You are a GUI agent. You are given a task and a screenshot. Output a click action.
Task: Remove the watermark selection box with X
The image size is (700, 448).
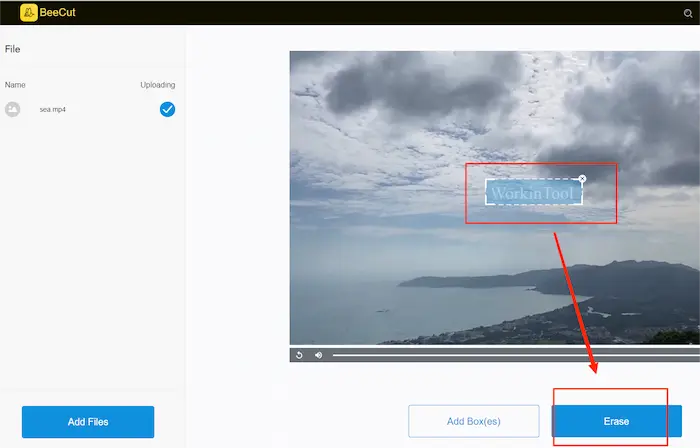coord(582,179)
